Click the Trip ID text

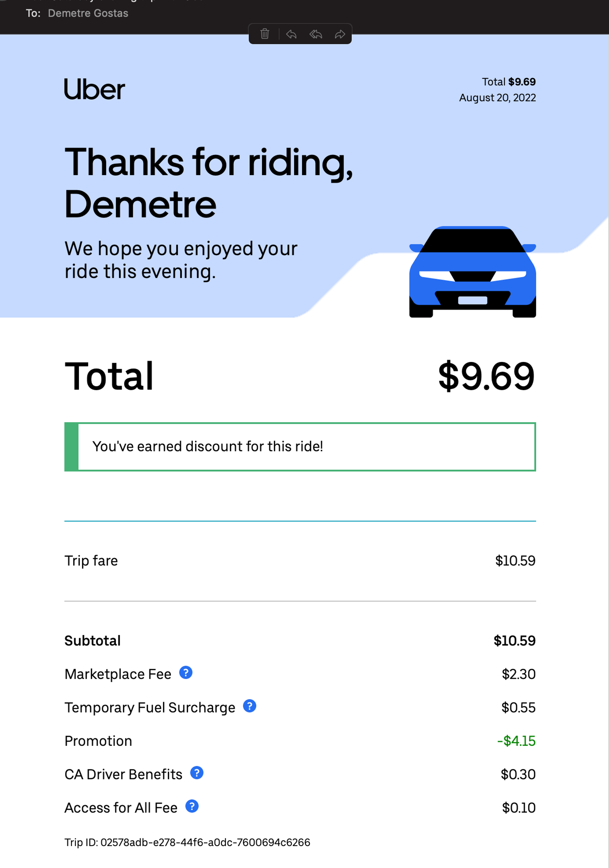point(187,842)
